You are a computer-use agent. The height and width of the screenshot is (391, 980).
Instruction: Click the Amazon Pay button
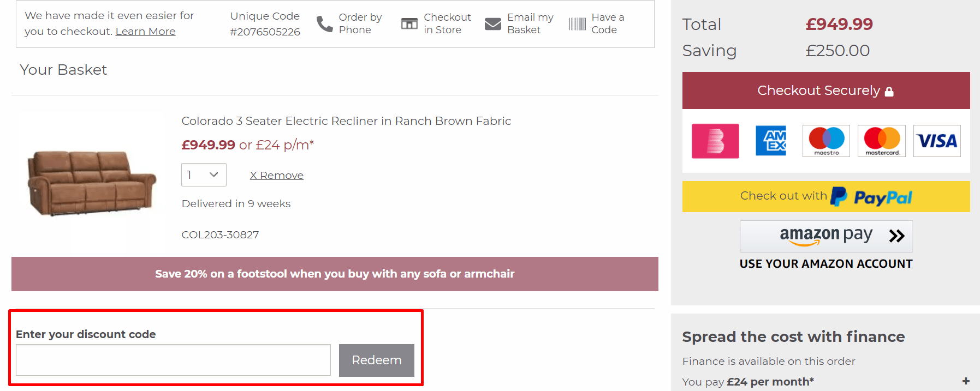(x=825, y=236)
